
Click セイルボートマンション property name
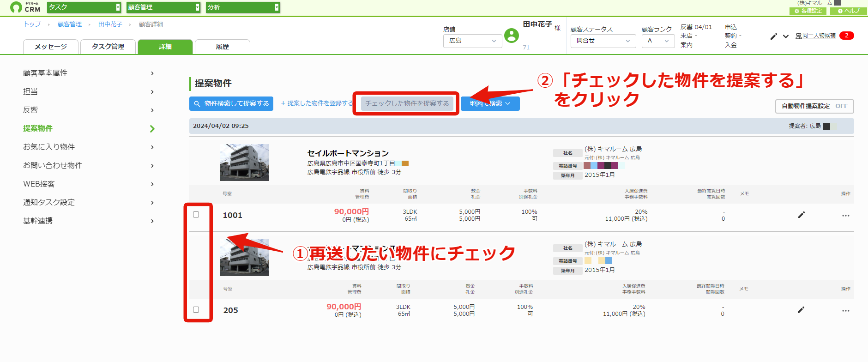tap(348, 153)
